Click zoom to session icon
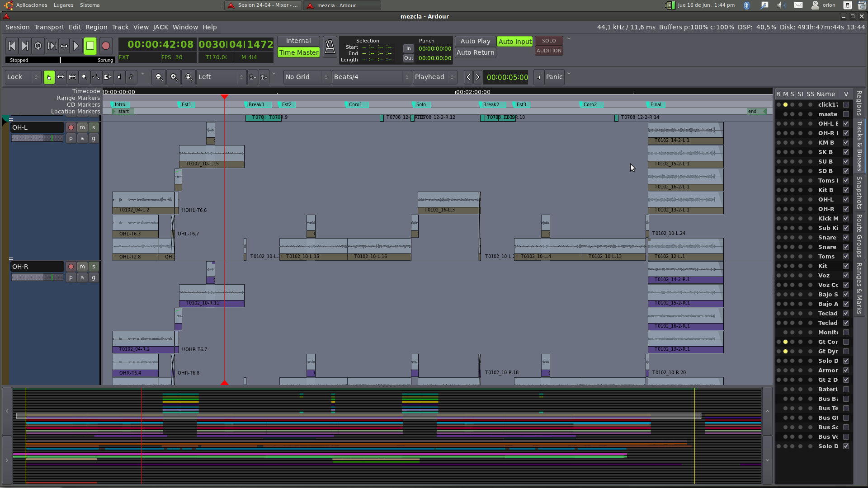Viewport: 868px width, 488px height. point(189,77)
